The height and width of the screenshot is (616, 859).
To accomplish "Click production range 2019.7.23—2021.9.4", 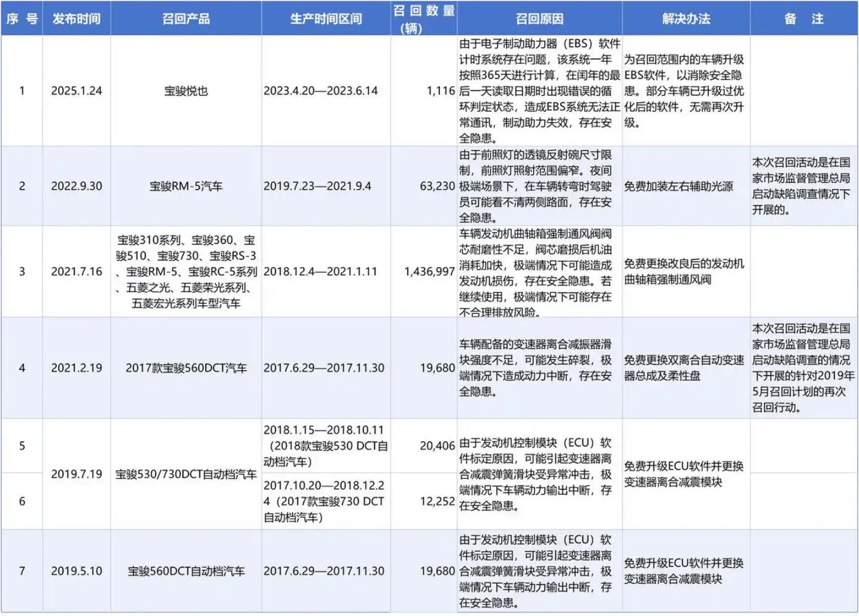I will 326,186.
